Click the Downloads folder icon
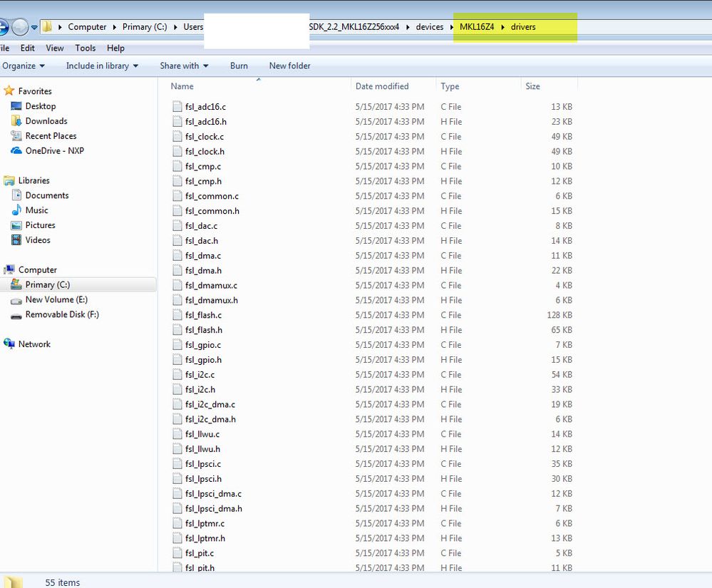This screenshot has height=588, width=712. pos(16,120)
